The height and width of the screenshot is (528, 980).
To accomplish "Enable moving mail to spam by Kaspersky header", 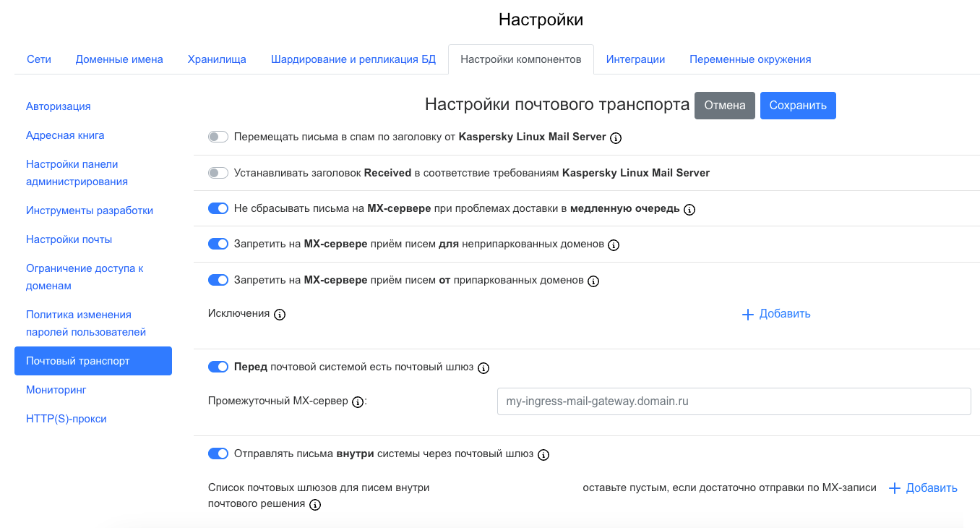I will [x=218, y=137].
